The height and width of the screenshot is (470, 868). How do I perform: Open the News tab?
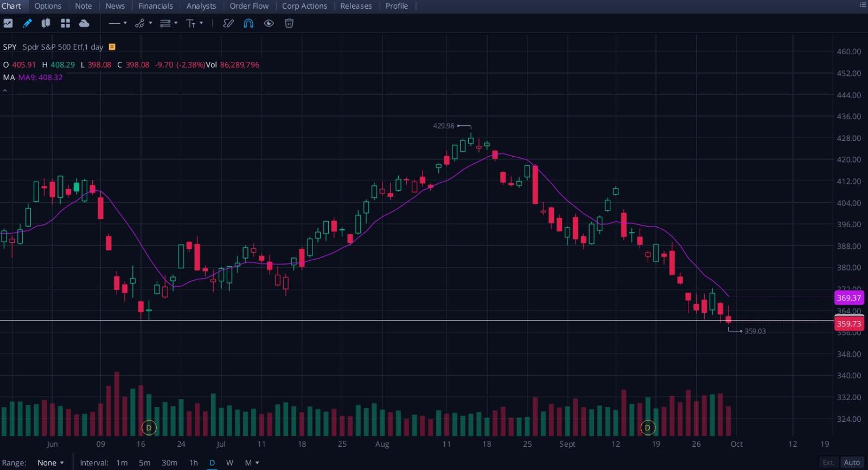115,6
